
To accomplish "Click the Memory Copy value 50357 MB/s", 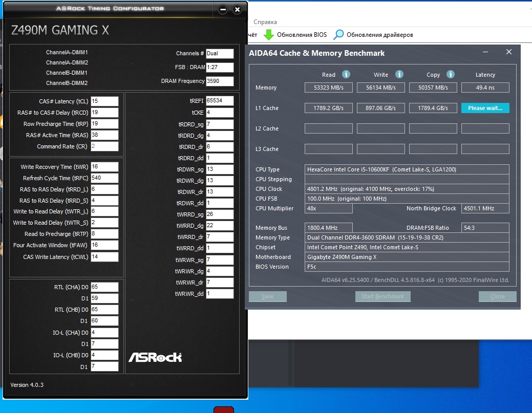I will [x=433, y=88].
